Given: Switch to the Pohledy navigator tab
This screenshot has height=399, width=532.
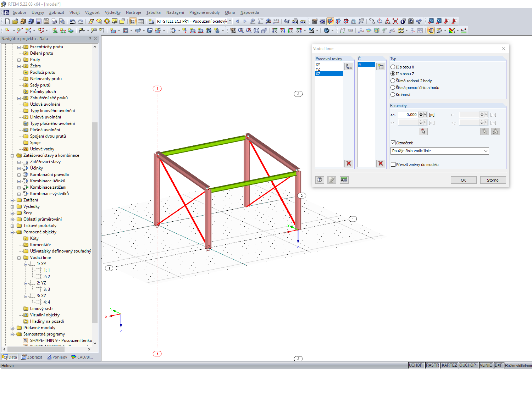Looking at the screenshot, I should pyautogui.click(x=57, y=357).
